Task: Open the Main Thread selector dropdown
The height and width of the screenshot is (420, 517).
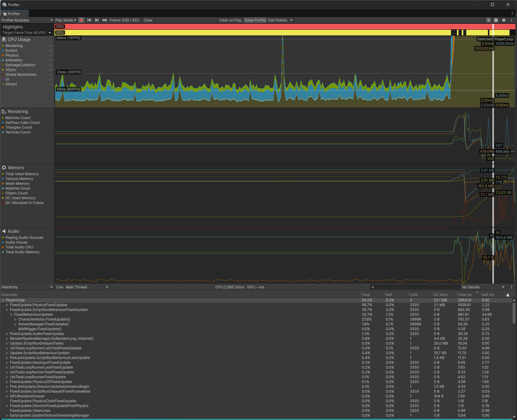Action: (87, 287)
